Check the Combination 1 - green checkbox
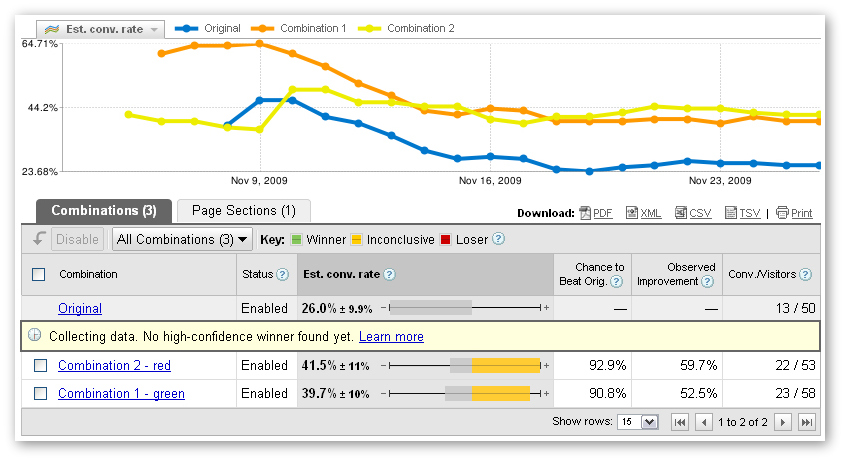Screen dimensions: 844x460 tap(41, 394)
